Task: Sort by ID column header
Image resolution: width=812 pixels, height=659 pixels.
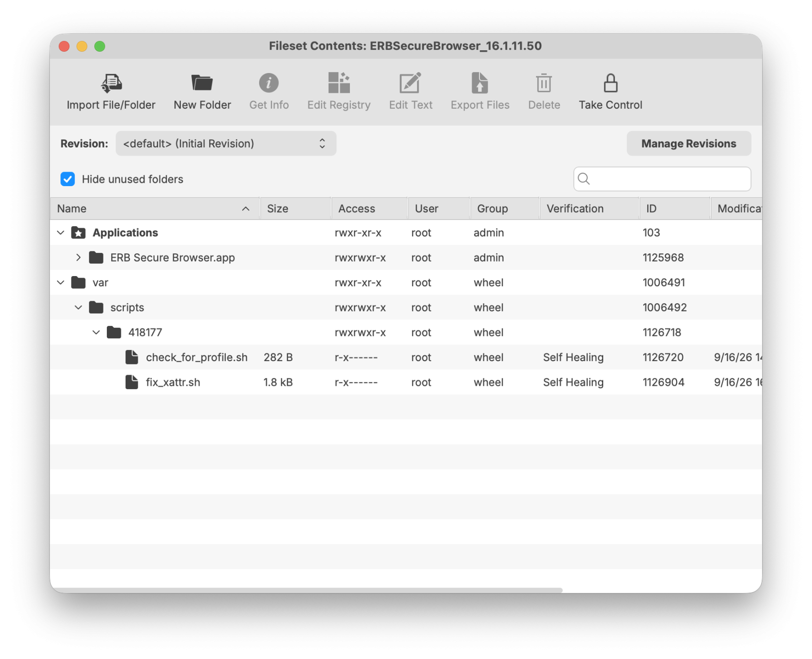Action: tap(675, 208)
